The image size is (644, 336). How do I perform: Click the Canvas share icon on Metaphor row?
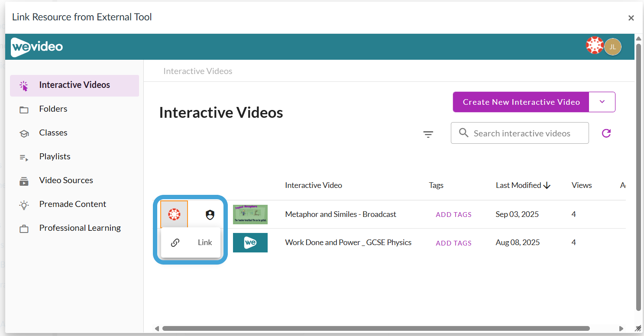[174, 214]
